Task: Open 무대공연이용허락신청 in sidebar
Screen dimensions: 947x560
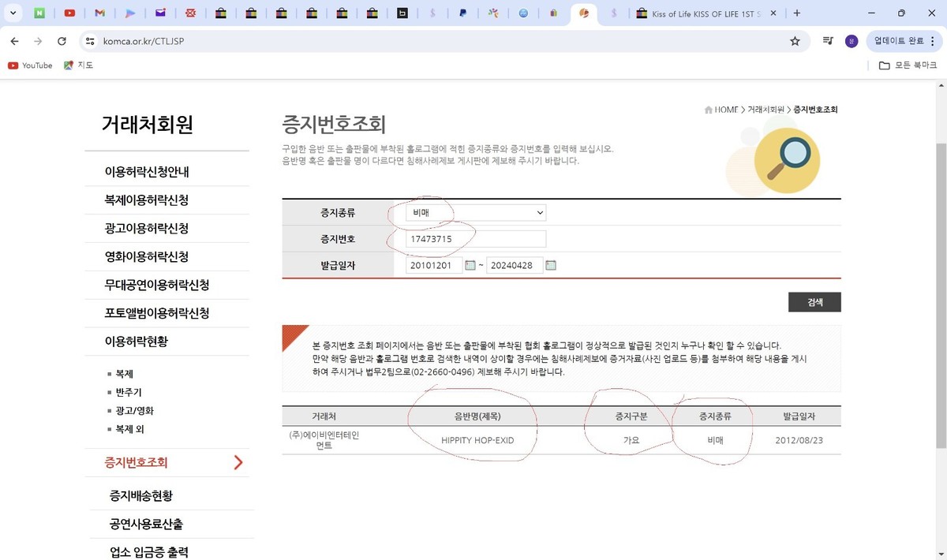Action: click(x=157, y=285)
